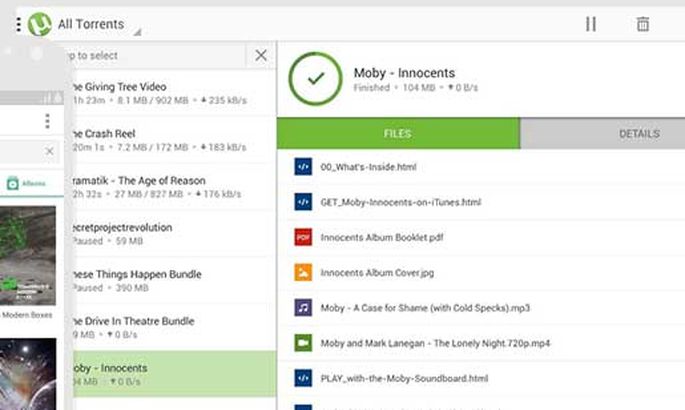
Task: Click video icon for The Lonely Night 720p.mp4
Action: 303,343
